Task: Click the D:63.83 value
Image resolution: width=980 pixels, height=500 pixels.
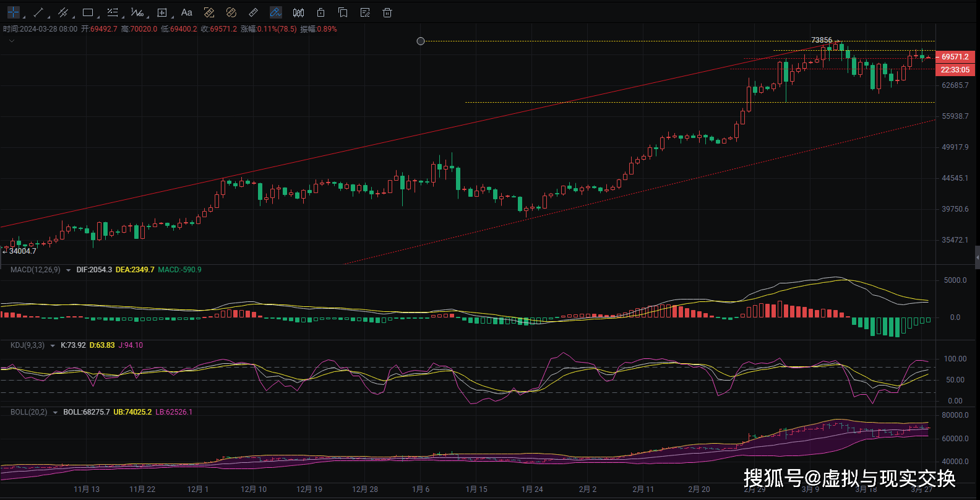Action: 102,345
